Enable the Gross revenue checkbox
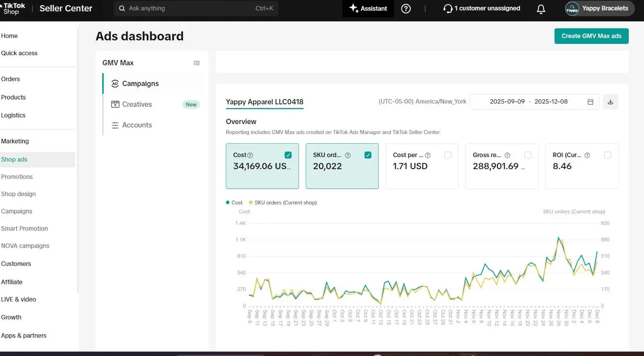 pos(528,155)
